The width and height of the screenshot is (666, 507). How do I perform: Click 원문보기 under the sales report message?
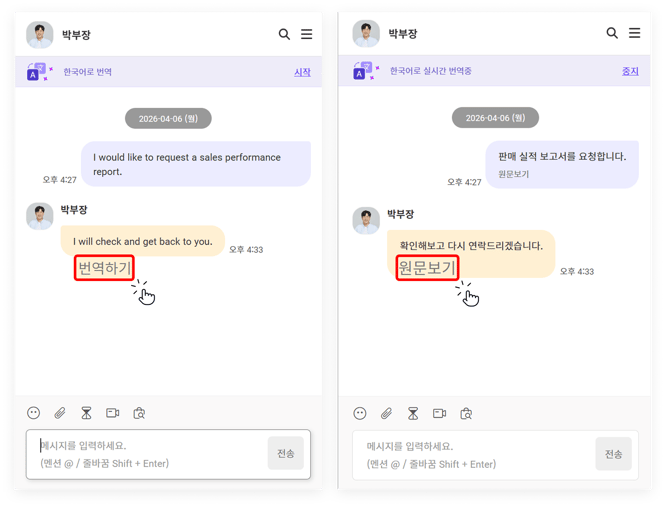point(514,174)
